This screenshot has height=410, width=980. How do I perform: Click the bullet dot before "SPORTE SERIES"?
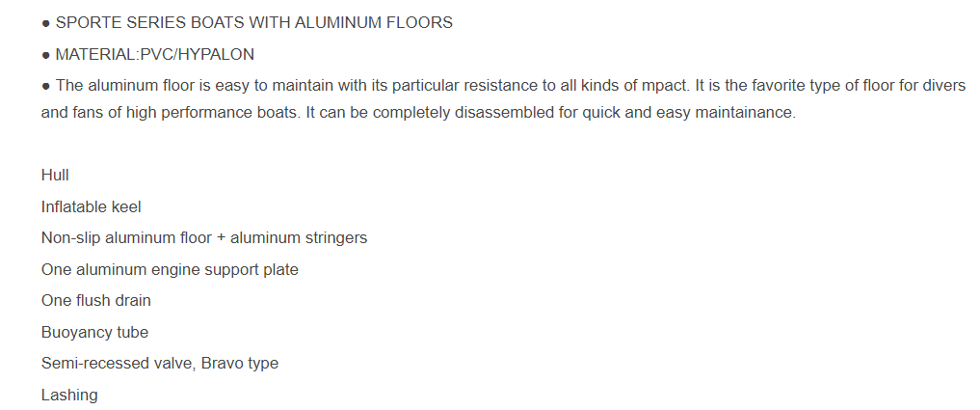click(46, 23)
